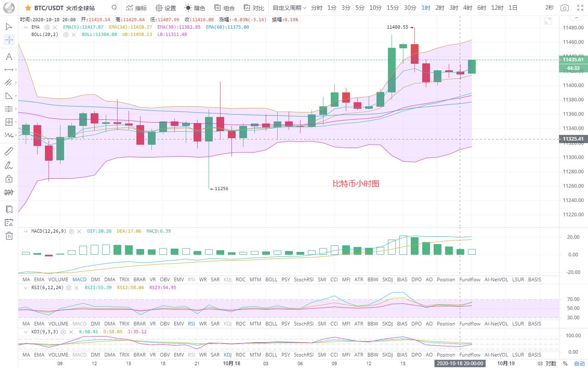Open the 组合 combination layout
The width and height of the screenshot is (588, 368).
pos(225,8)
